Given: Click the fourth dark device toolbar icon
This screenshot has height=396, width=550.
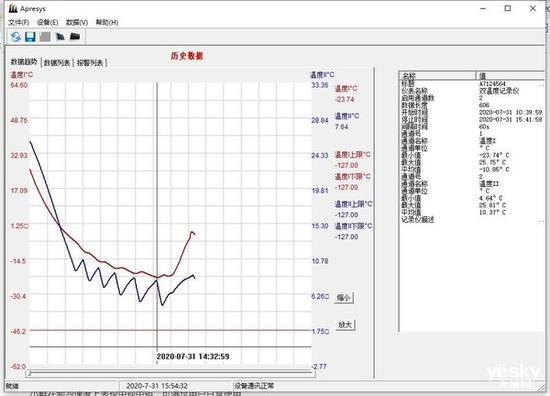Looking at the screenshot, I should 60,36.
